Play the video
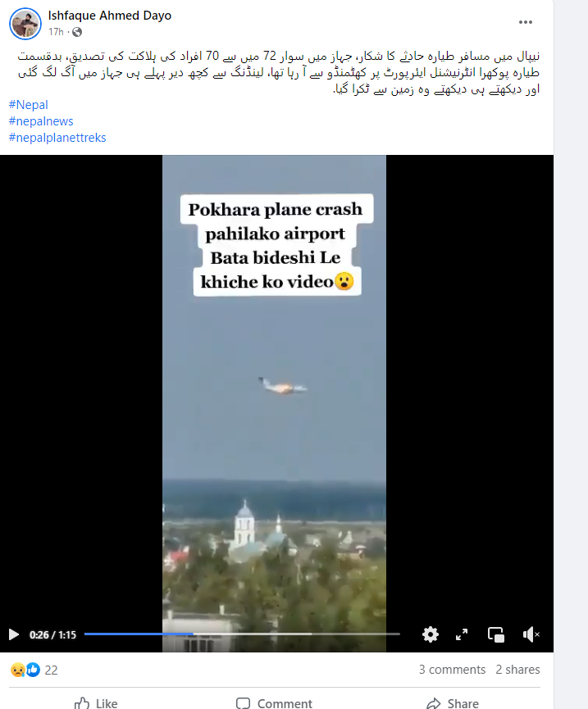 point(14,634)
